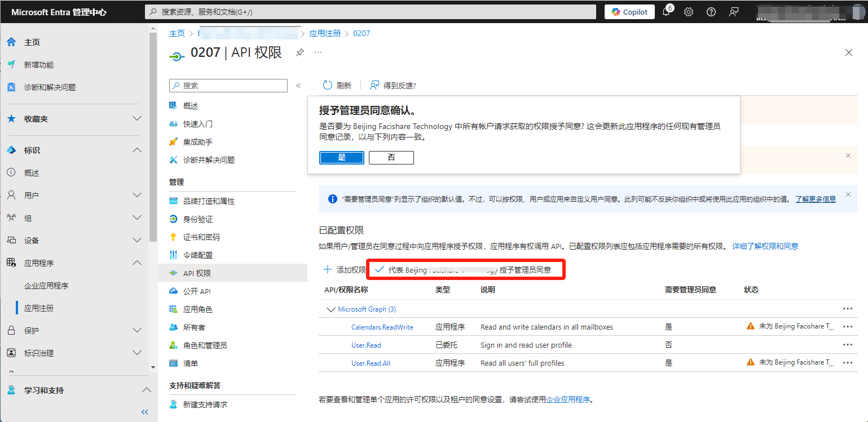Open the 了解更多信息 link
Image resolution: width=868 pixels, height=422 pixels.
[816, 199]
